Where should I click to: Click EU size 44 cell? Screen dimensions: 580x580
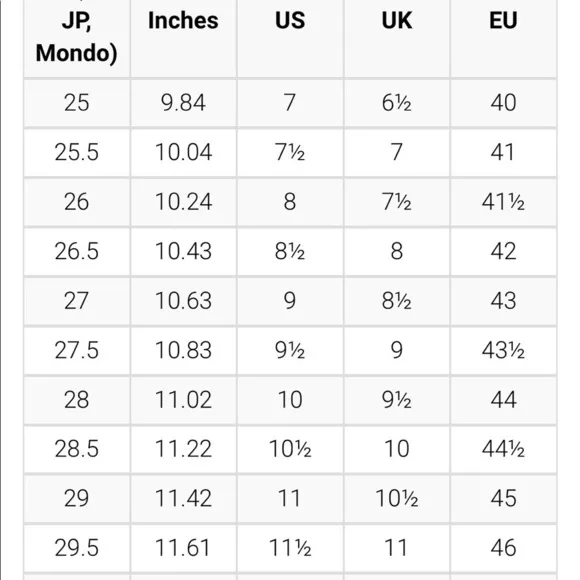point(503,400)
